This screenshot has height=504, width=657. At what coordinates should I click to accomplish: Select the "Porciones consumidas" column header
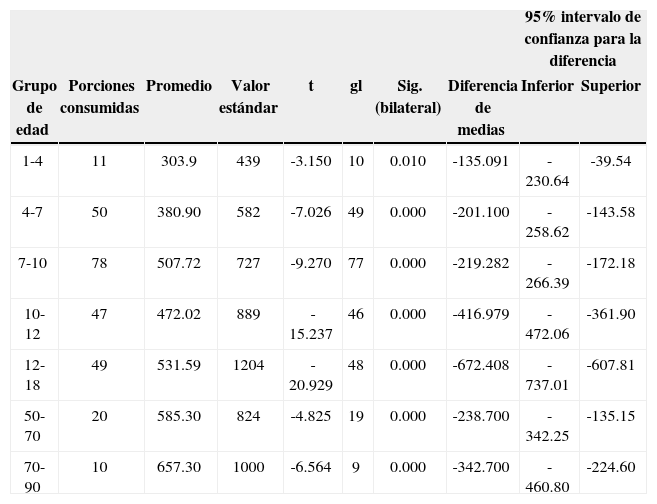[x=99, y=97]
